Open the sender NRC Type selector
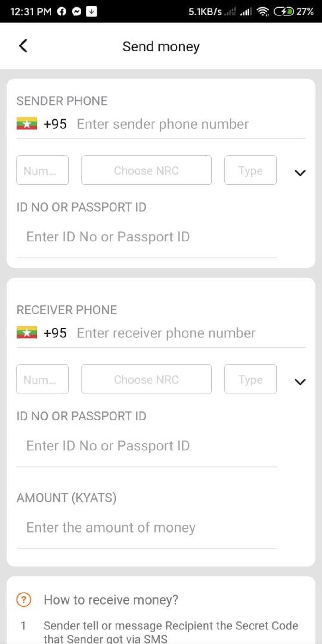322x644 pixels. [250, 170]
